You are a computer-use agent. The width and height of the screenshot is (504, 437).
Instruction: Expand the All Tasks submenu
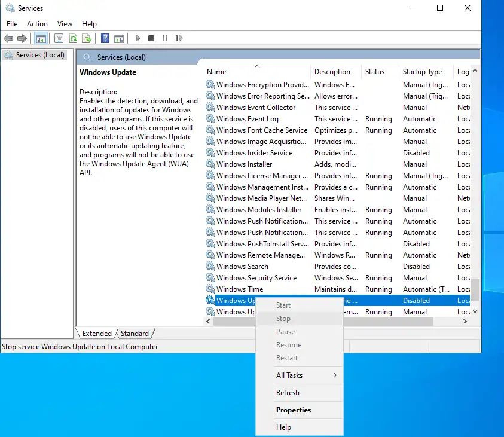click(x=300, y=375)
